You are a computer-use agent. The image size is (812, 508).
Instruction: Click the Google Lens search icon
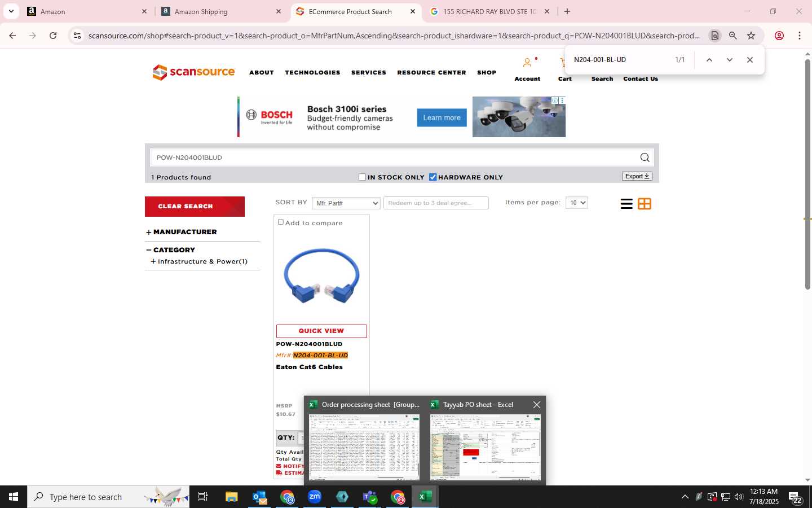pos(714,36)
